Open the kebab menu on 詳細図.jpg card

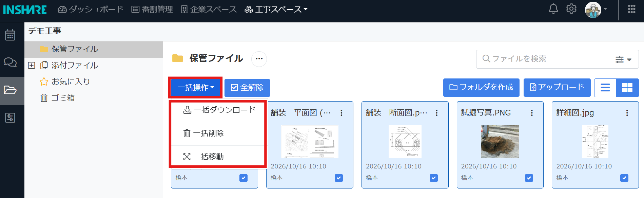627,113
